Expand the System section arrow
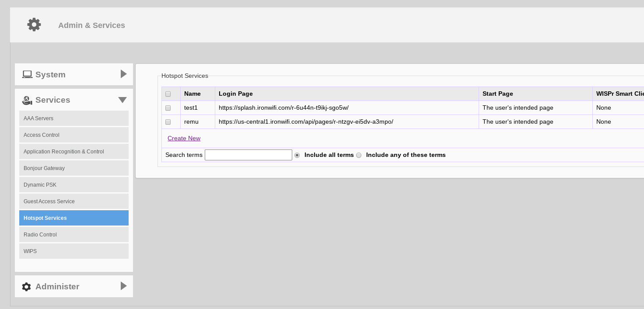This screenshot has width=644, height=309. click(124, 74)
